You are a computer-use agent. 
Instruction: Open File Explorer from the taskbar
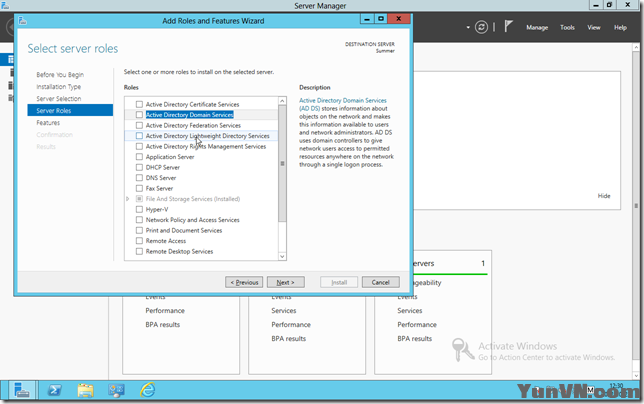pyautogui.click(x=85, y=390)
